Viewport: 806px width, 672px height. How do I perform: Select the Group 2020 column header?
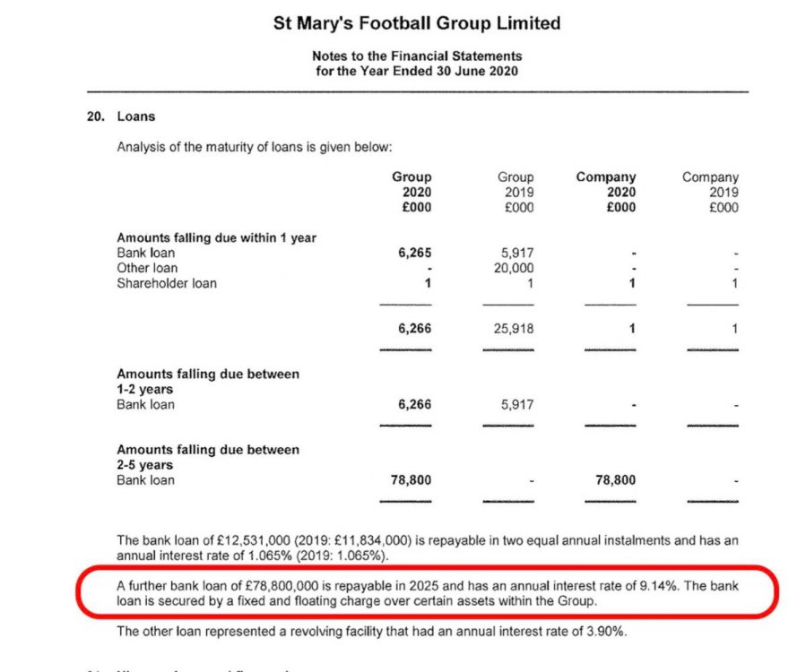(412, 193)
